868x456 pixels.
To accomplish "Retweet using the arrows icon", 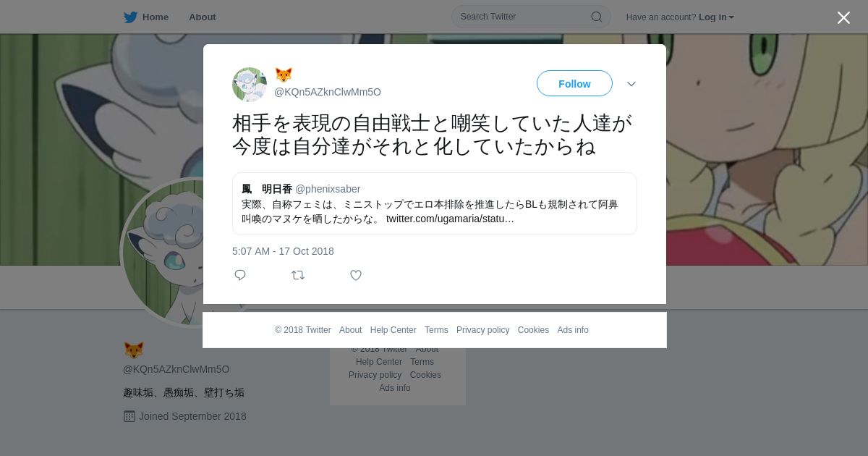I will pos(298,275).
